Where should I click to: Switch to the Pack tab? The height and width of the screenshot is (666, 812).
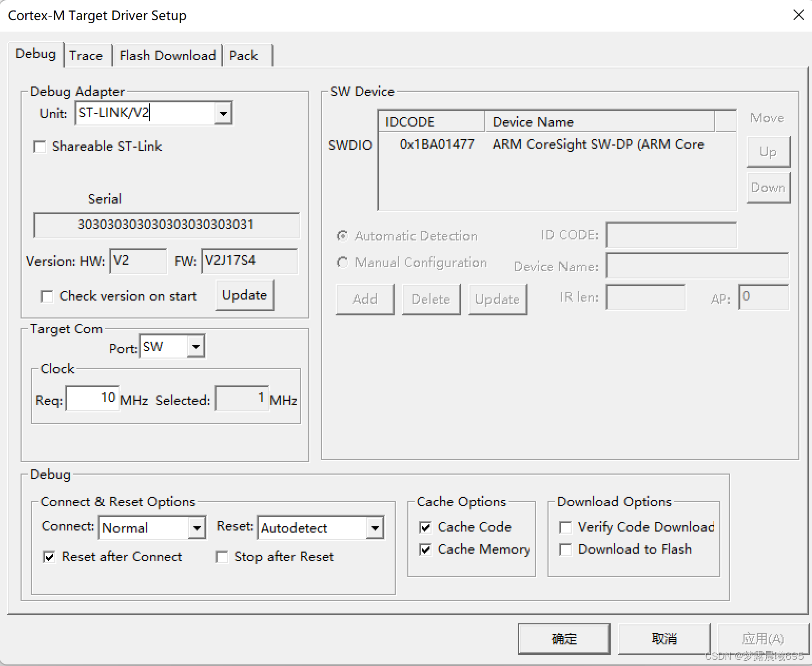pos(243,55)
